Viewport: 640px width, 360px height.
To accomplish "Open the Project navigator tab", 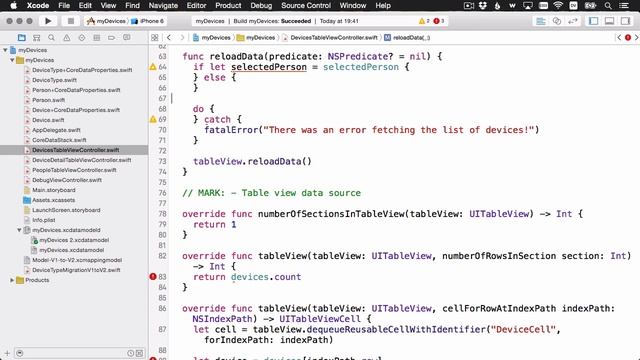I will [22, 38].
